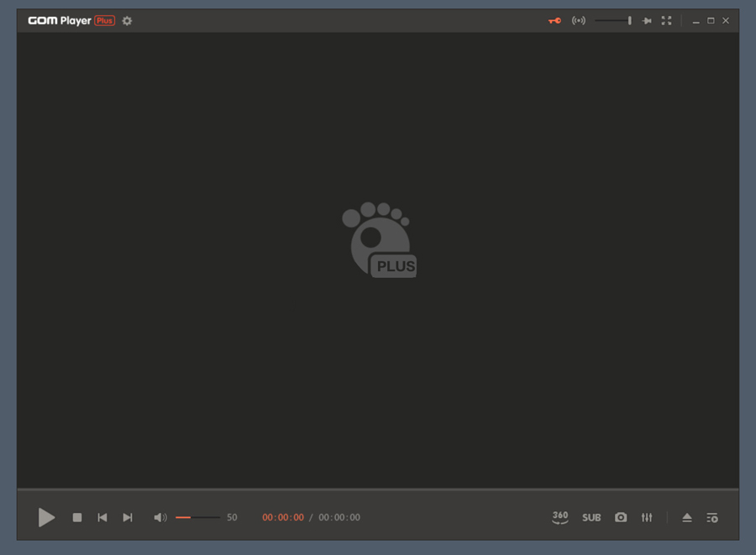Click the video seek bar

tap(378, 489)
